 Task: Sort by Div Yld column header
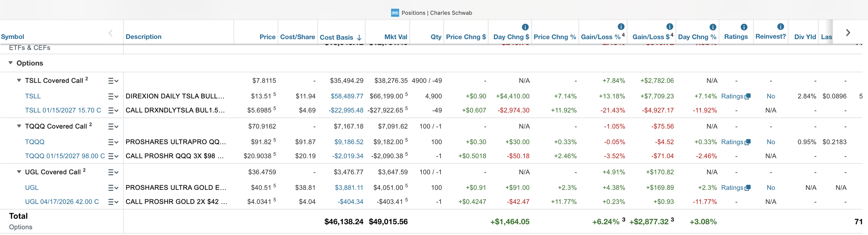(805, 37)
